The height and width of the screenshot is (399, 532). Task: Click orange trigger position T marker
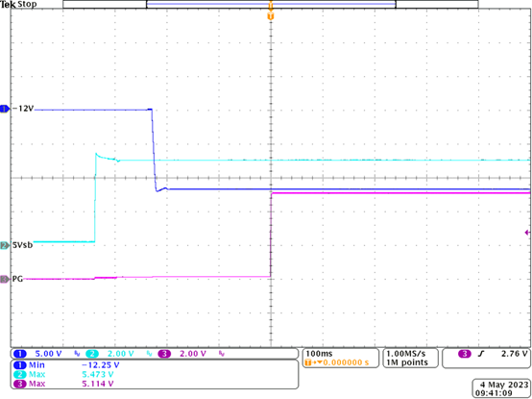pos(271,16)
